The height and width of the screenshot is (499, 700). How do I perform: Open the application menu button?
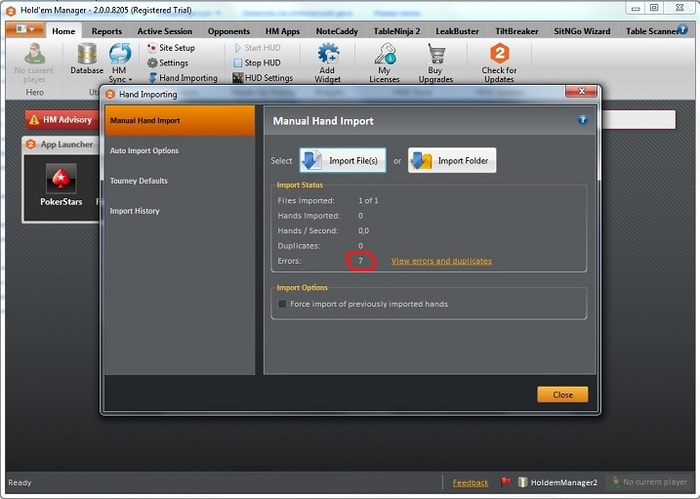coord(25,29)
